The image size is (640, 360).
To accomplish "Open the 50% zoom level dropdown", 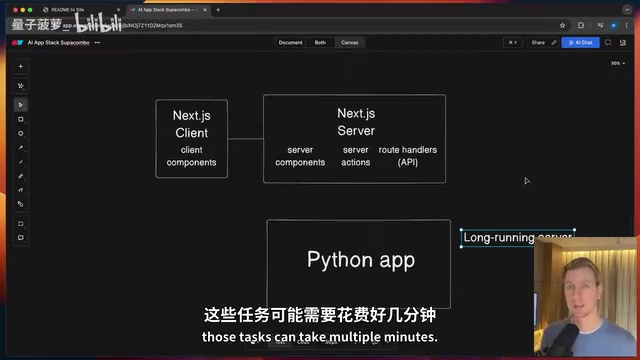I will click(618, 63).
